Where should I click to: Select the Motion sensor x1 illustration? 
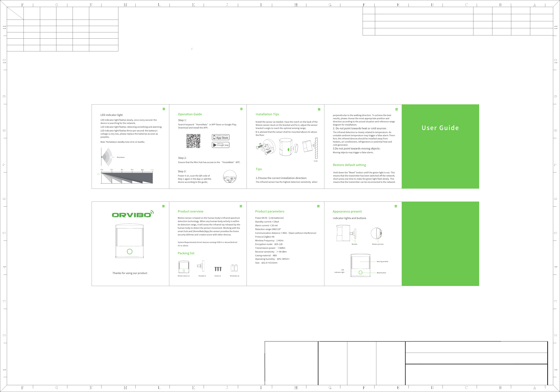tap(184, 267)
